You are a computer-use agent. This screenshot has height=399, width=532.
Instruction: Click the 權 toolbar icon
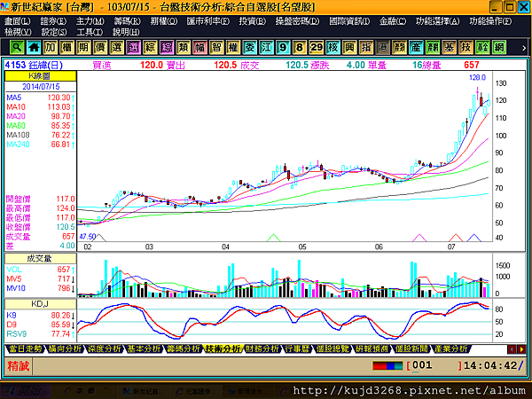point(233,47)
